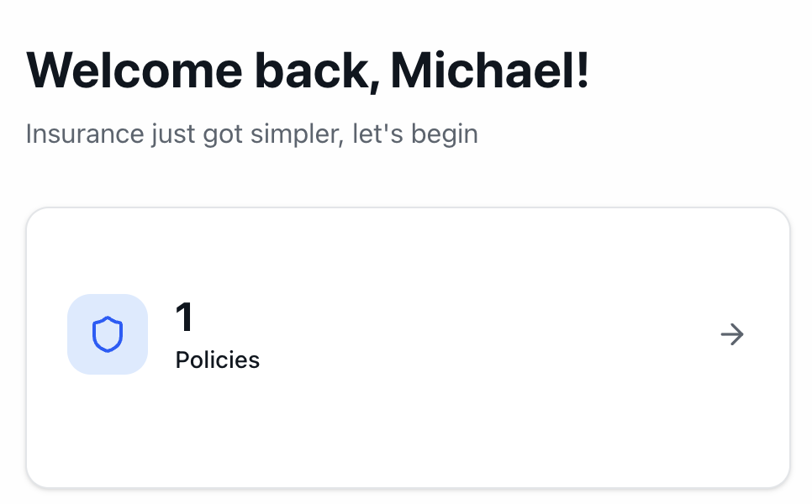This screenshot has width=812, height=504.
Task: Click the blue shield policy icon
Action: click(x=108, y=334)
